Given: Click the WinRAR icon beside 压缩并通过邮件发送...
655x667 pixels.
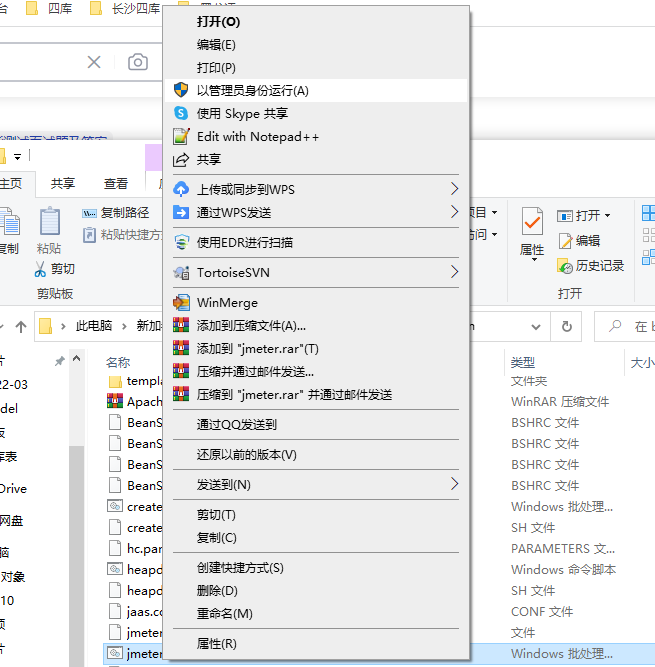Looking at the screenshot, I should [x=181, y=371].
